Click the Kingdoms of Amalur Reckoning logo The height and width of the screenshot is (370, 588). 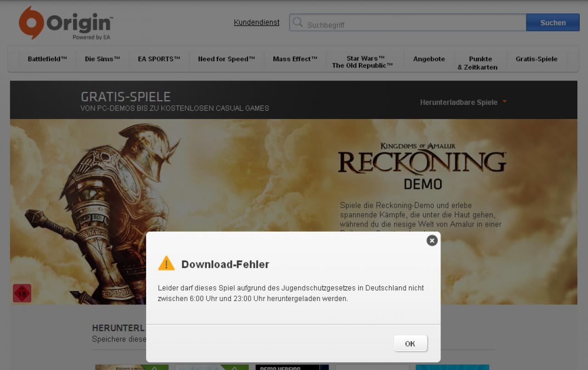coord(422,159)
